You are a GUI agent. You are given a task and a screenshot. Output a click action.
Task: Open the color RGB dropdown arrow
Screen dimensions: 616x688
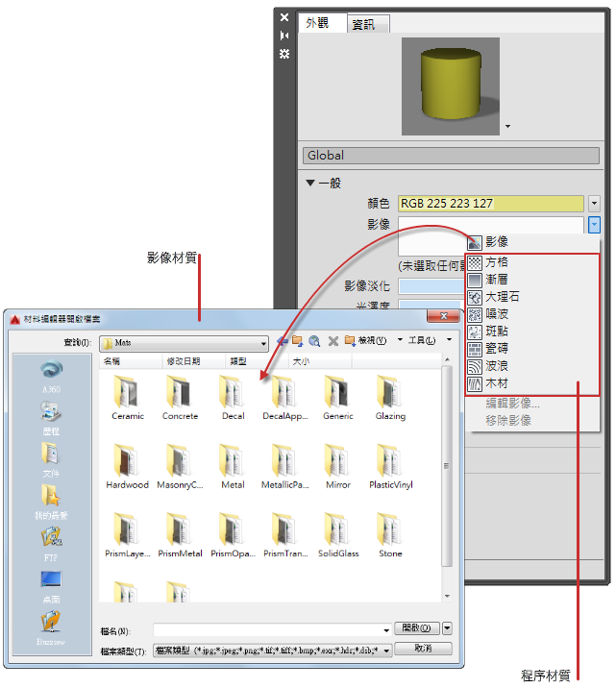594,203
